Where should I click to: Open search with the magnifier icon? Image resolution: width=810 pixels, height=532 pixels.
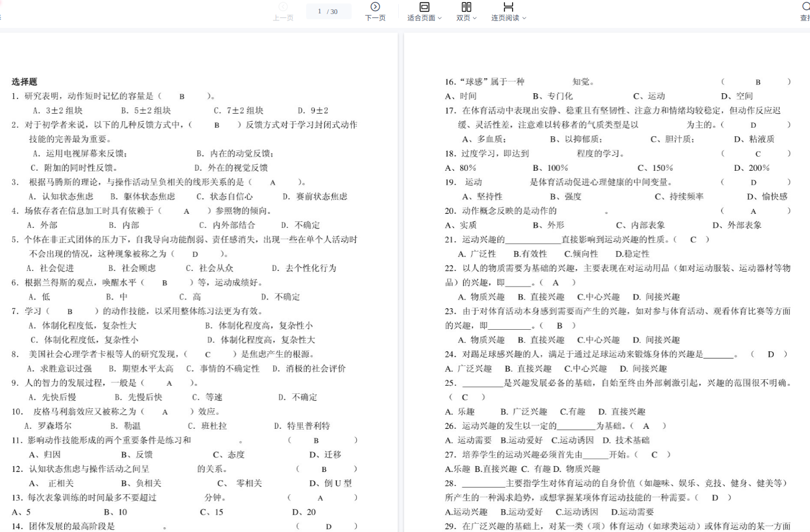click(805, 7)
